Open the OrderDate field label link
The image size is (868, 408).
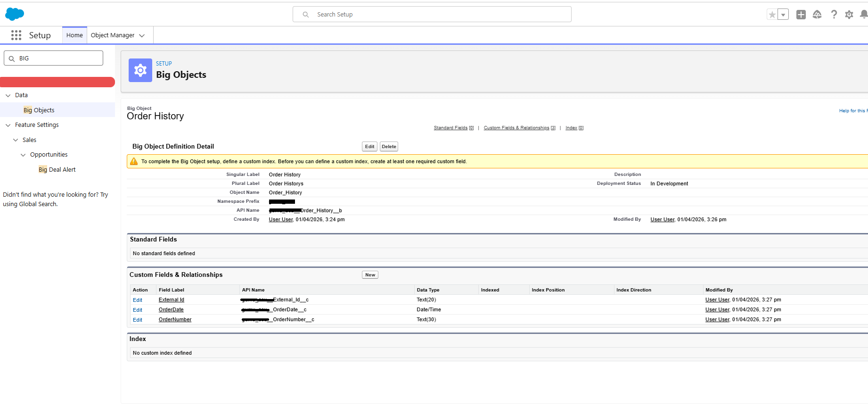171,310
